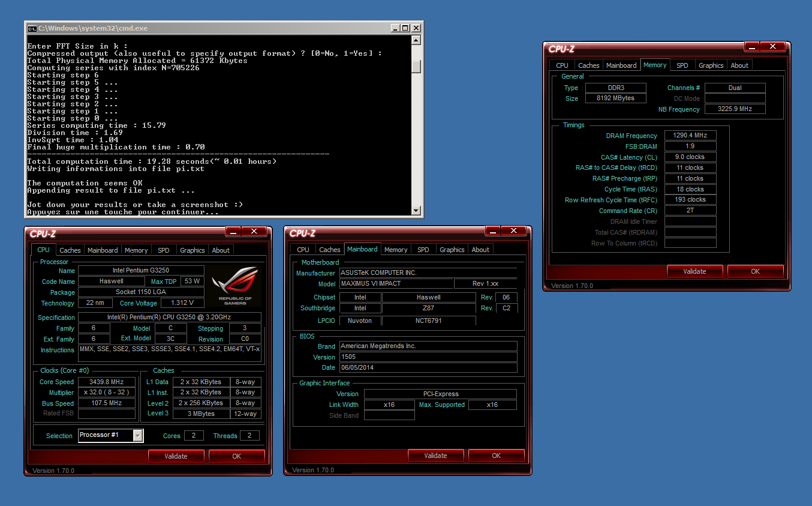
Task: Click the Graphic Interface Version field PCI-Express
Action: point(440,394)
